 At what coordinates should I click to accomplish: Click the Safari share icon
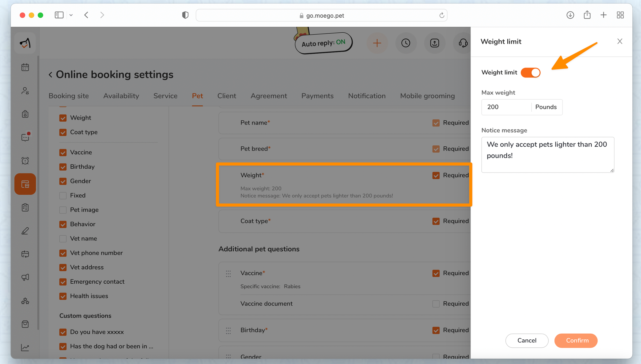coord(587,15)
